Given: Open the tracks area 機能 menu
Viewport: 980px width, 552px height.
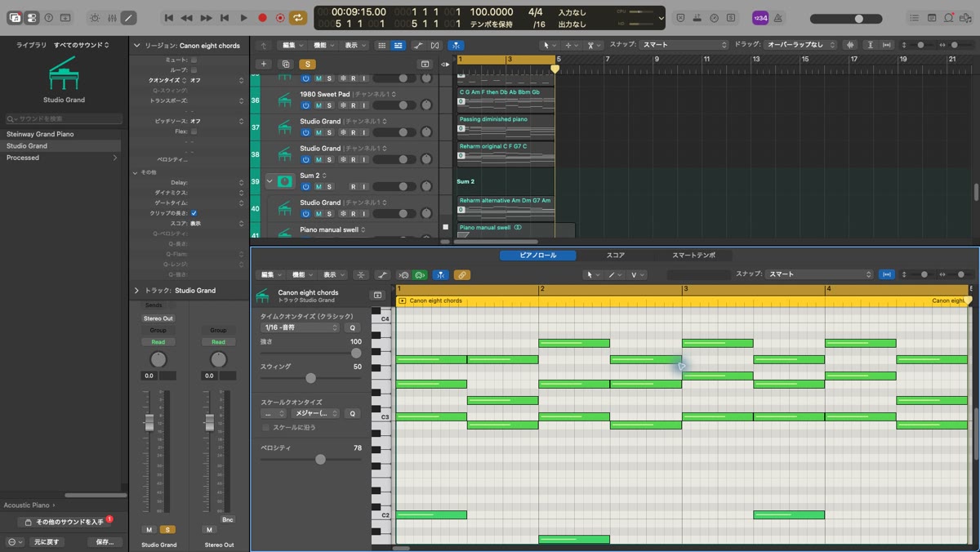Looking at the screenshot, I should [x=323, y=45].
